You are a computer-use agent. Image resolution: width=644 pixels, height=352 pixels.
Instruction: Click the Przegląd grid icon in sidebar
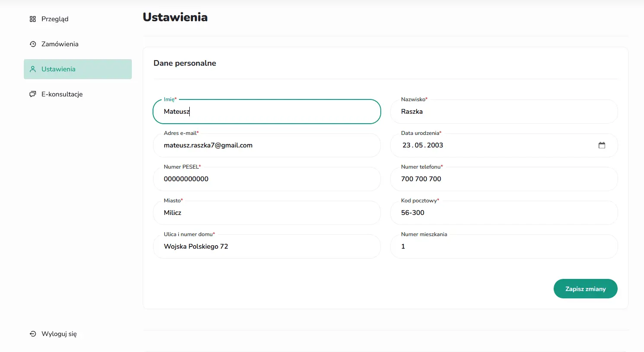pos(32,19)
